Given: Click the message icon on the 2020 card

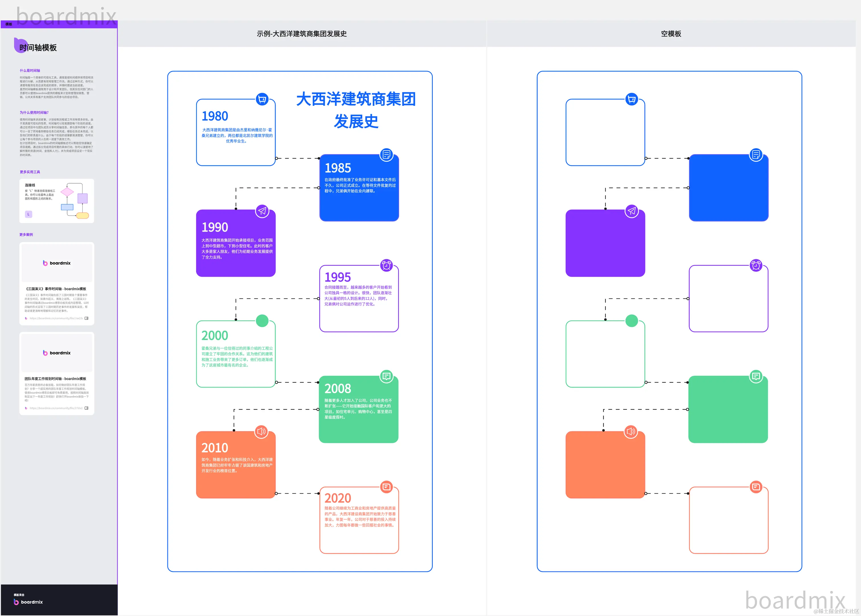Looking at the screenshot, I should pos(386,487).
